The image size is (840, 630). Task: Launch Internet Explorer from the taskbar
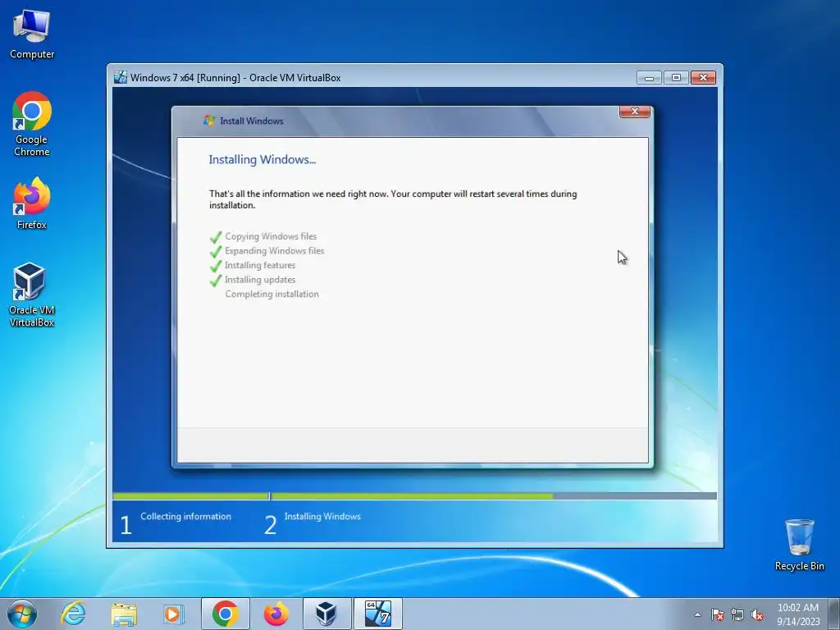point(73,614)
